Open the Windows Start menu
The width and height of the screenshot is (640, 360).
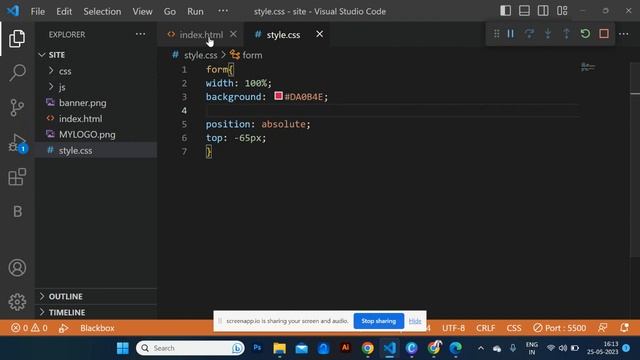pos(122,348)
